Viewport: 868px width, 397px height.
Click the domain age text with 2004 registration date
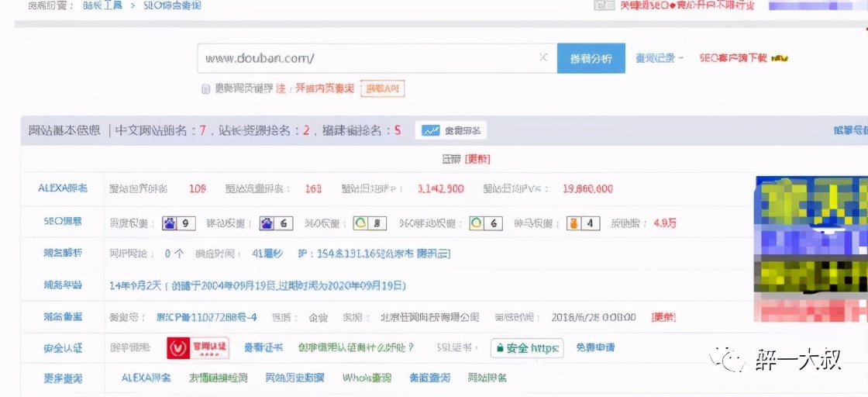pyautogui.click(x=258, y=285)
